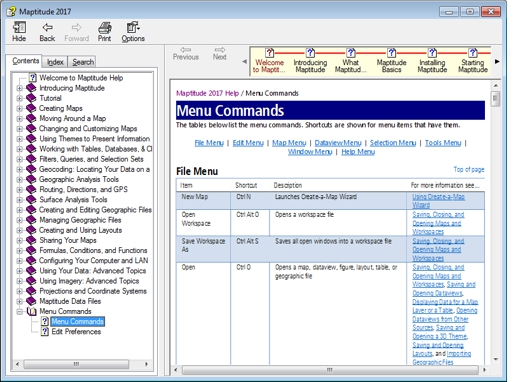The height and width of the screenshot is (382, 525).
Task: Select Using Imagery: Advanced Topics entry
Action: [89, 281]
